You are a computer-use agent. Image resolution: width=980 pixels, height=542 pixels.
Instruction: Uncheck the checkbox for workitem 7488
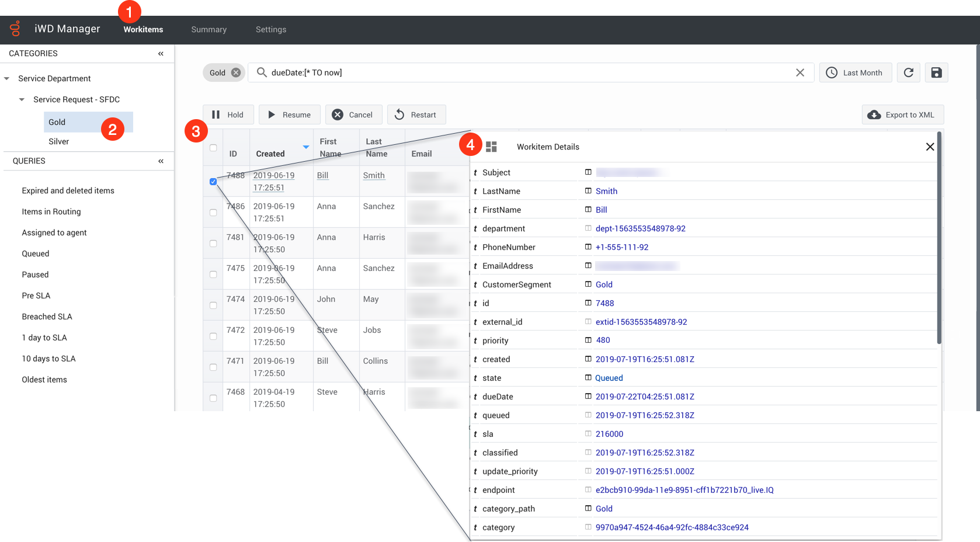(x=213, y=182)
